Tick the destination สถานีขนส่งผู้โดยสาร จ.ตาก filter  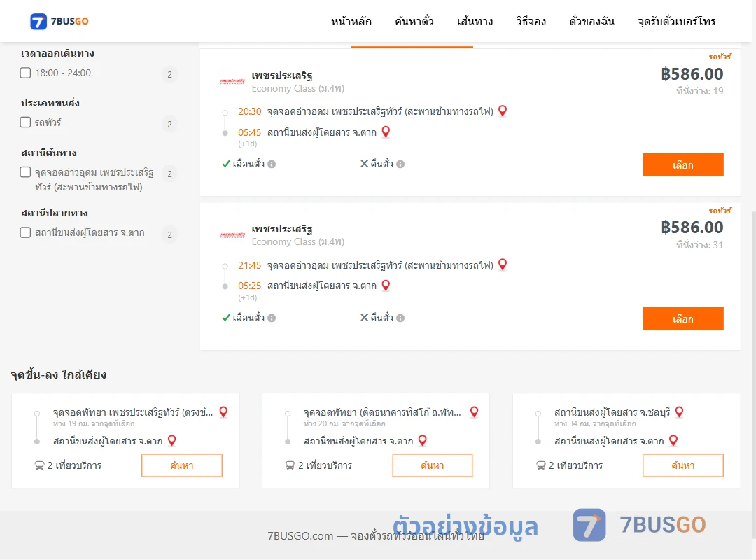point(26,232)
